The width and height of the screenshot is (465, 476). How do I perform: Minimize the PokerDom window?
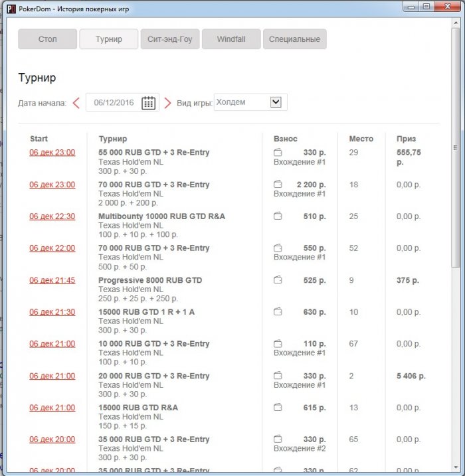point(411,7)
